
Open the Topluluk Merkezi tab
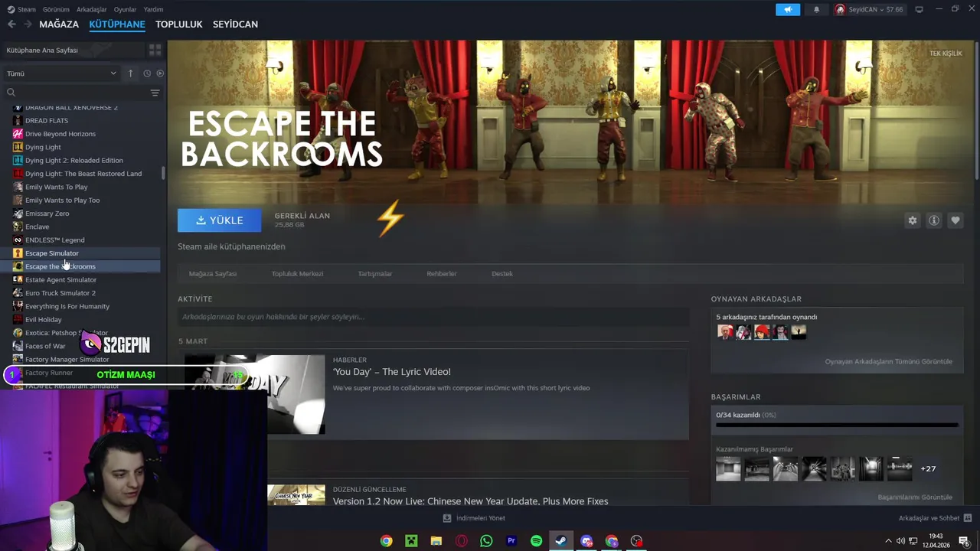tap(297, 274)
